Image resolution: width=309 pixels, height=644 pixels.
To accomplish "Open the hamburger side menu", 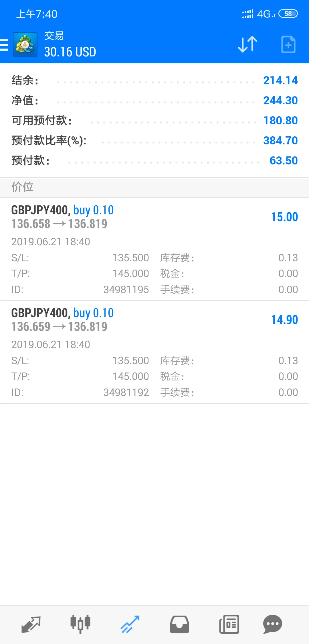I will [x=4, y=45].
